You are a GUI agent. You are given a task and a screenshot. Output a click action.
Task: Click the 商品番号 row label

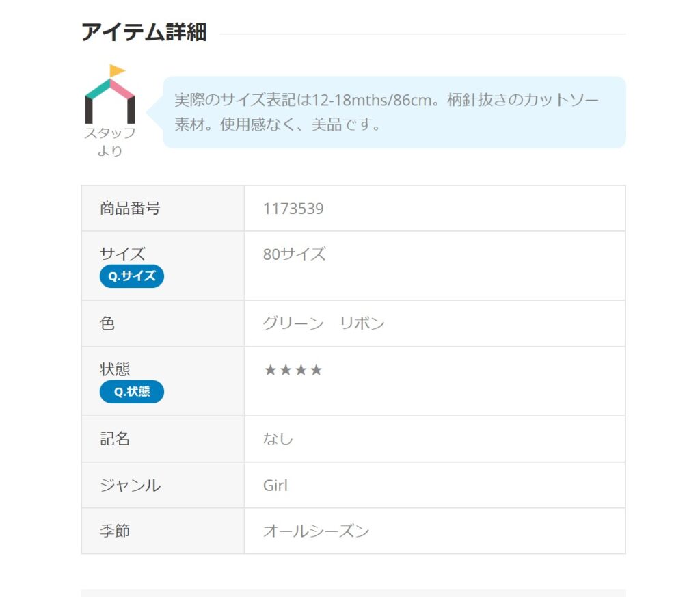130,208
